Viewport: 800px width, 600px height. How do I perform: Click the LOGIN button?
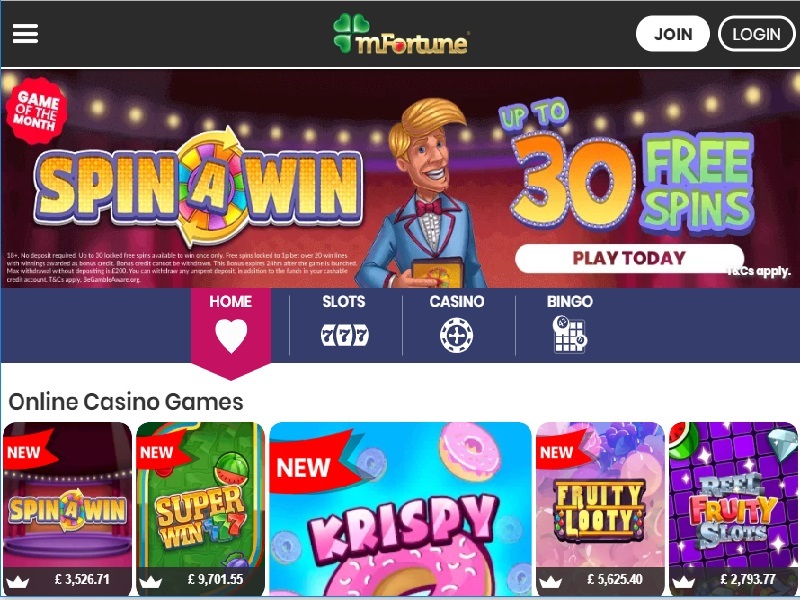[757, 34]
